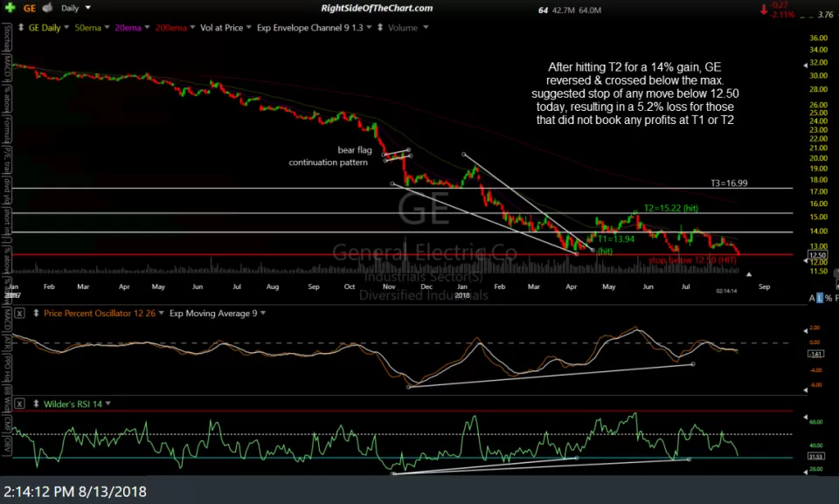Open the Volume indicator dropdown
The height and width of the screenshot is (504, 839).
tap(426, 27)
